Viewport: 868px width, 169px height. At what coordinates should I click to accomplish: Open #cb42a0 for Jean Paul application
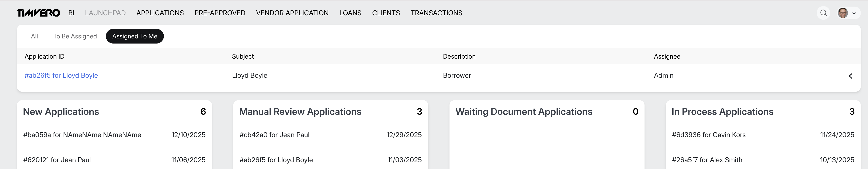(x=274, y=135)
